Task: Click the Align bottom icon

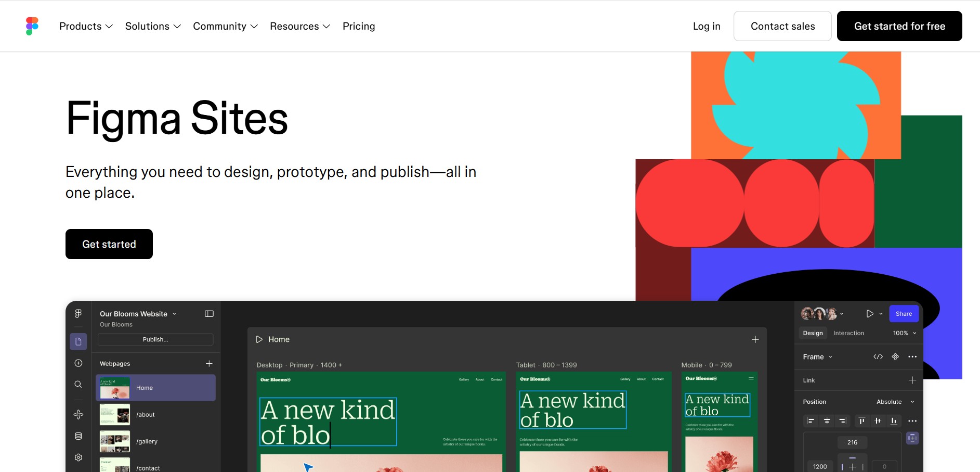Action: [894, 421]
